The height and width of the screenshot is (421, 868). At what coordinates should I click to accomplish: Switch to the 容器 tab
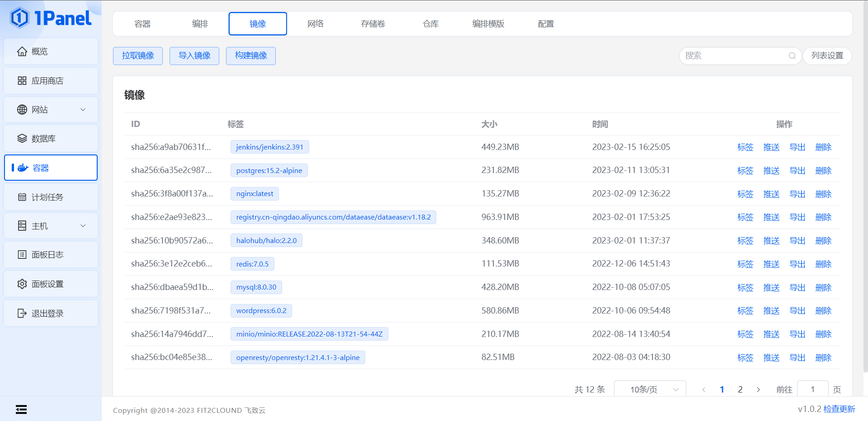[142, 24]
